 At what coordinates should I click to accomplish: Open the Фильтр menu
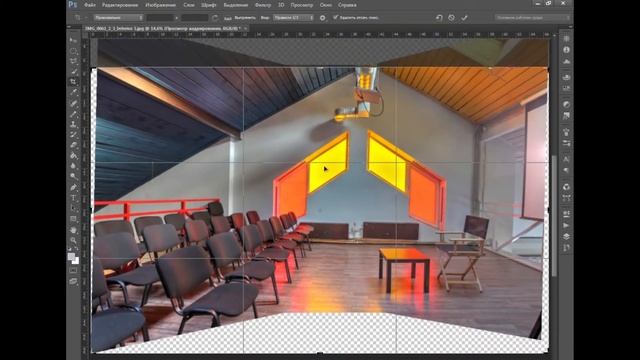click(263, 5)
